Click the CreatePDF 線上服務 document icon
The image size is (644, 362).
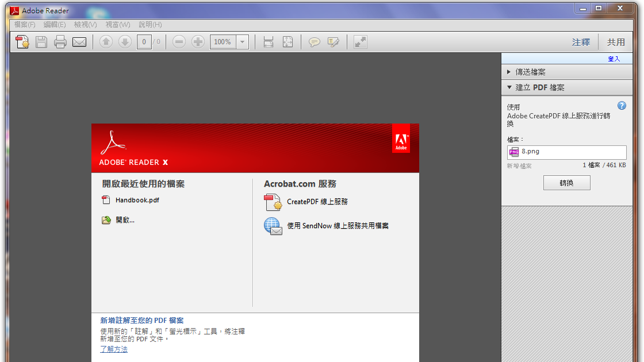(273, 202)
